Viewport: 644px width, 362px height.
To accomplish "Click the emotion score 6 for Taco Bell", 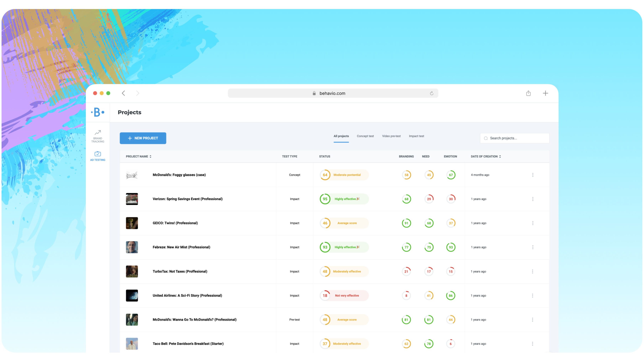I will tap(451, 344).
